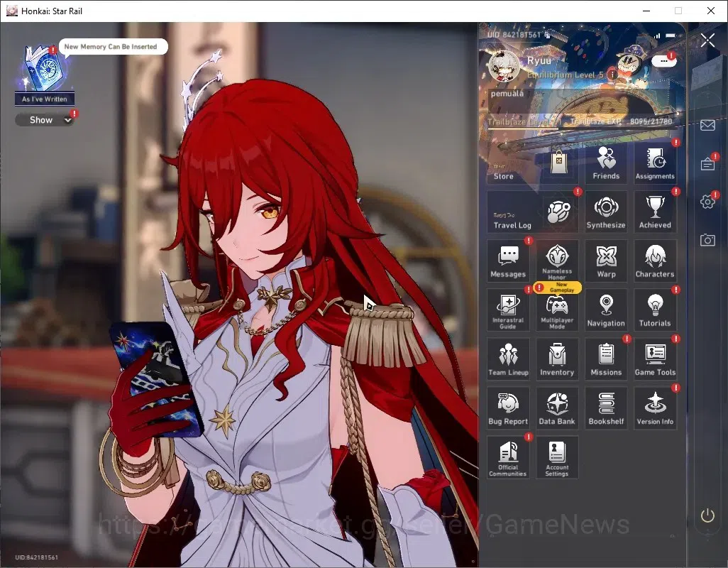
Task: Click the Honkai: Star Rail window title
Action: (52, 11)
